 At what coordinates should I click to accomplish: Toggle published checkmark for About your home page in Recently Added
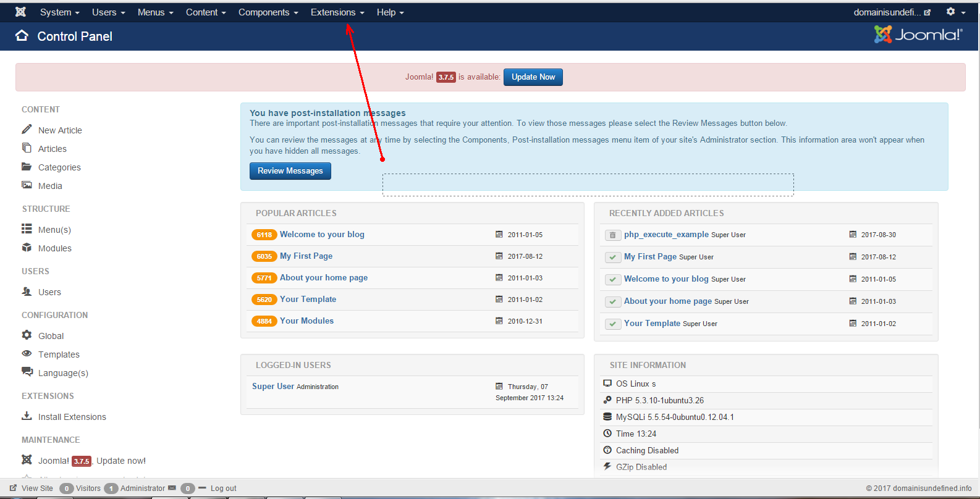(x=612, y=301)
